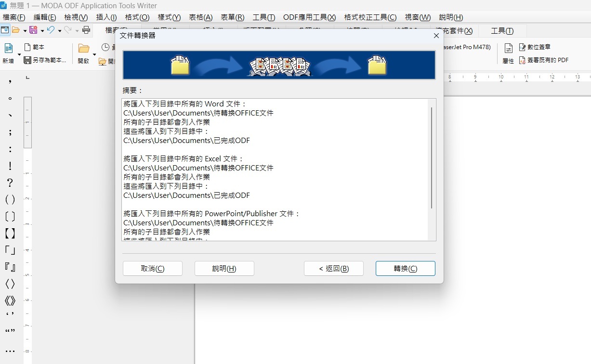Click the 數位簽章 digital signature icon
Image resolution: width=591 pixels, height=364 pixels.
(x=523, y=47)
